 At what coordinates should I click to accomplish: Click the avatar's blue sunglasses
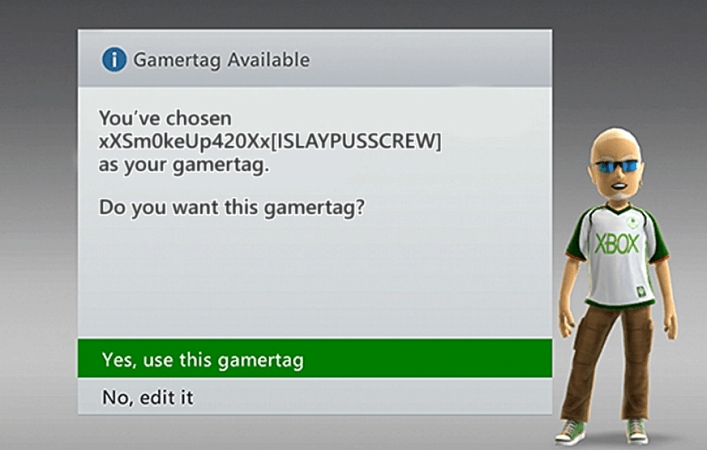[618, 166]
